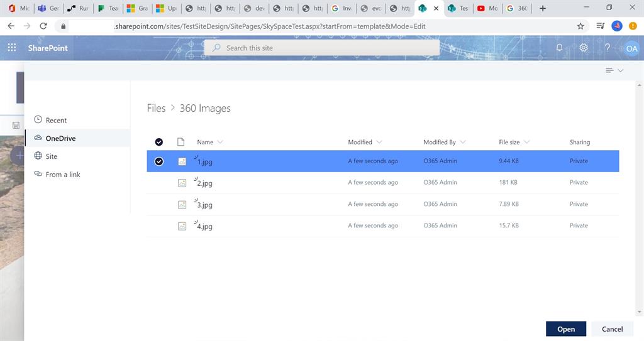This screenshot has height=341, width=644.
Task: Select the Site source tab
Action: [77, 156]
